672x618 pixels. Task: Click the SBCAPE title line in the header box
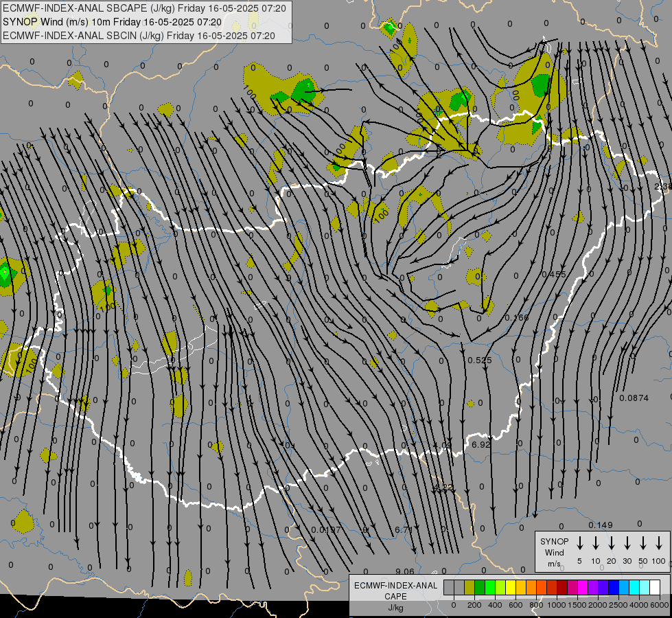tap(144, 8)
